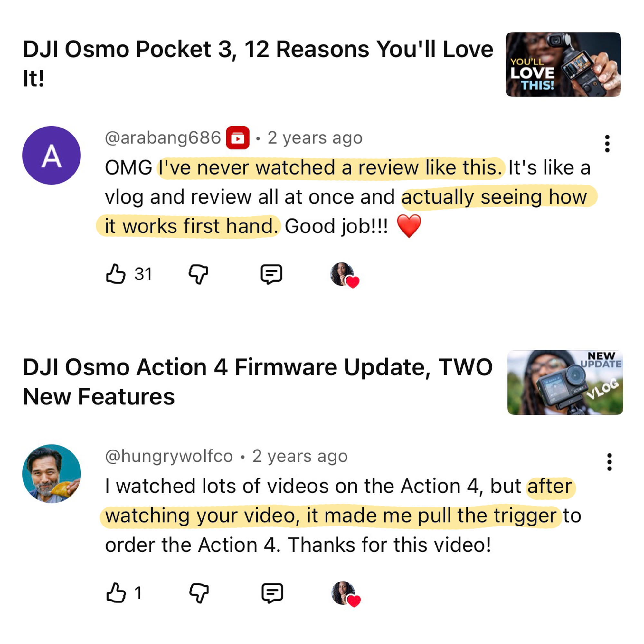Dislike the @hungrywolfco comment

point(199,593)
